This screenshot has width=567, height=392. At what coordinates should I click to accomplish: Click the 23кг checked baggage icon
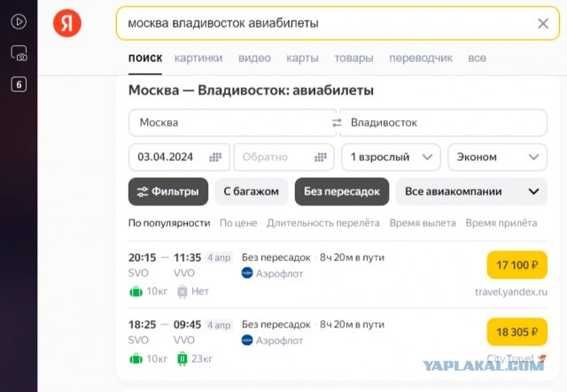coord(183,358)
